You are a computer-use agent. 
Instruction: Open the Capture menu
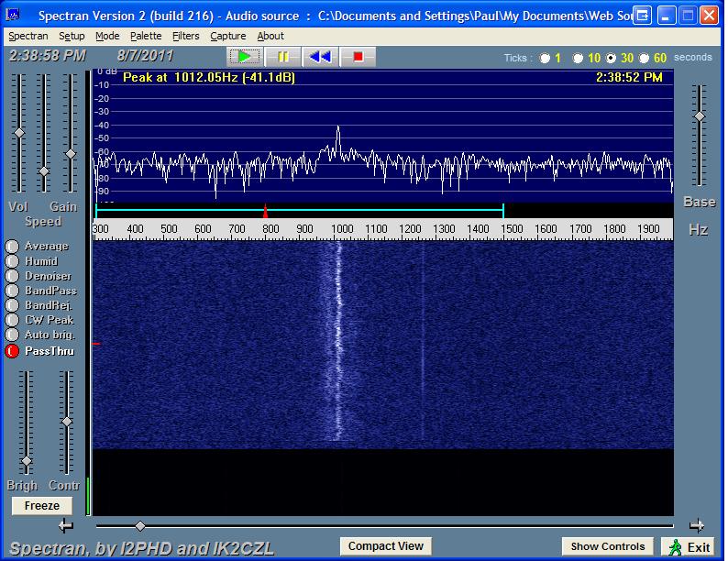227,36
